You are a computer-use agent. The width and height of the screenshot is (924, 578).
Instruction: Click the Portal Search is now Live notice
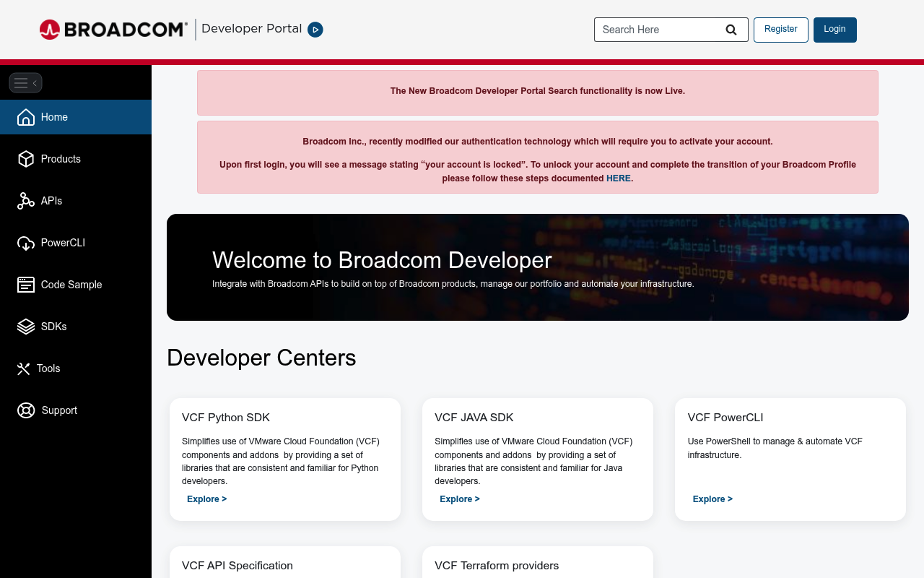click(538, 92)
